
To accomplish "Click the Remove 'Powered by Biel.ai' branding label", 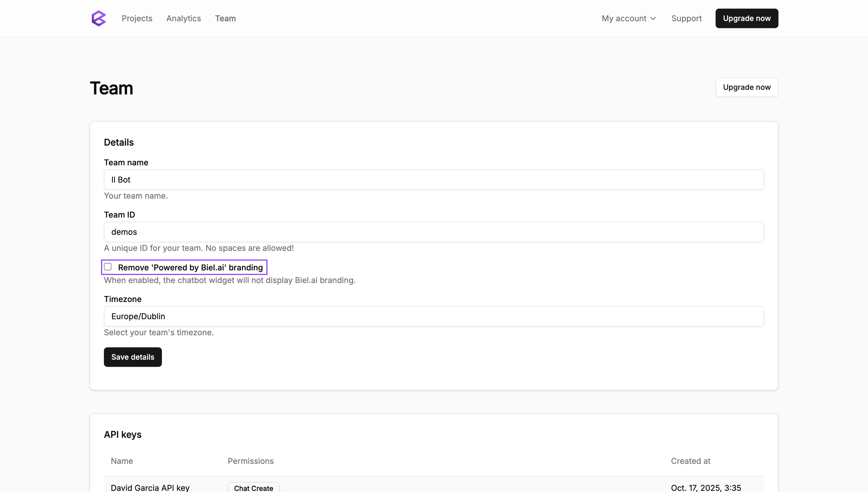I will [x=190, y=268].
